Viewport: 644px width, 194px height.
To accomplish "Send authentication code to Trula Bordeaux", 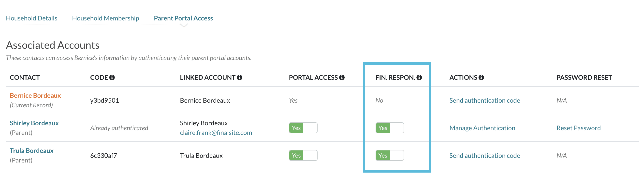I will [x=484, y=155].
